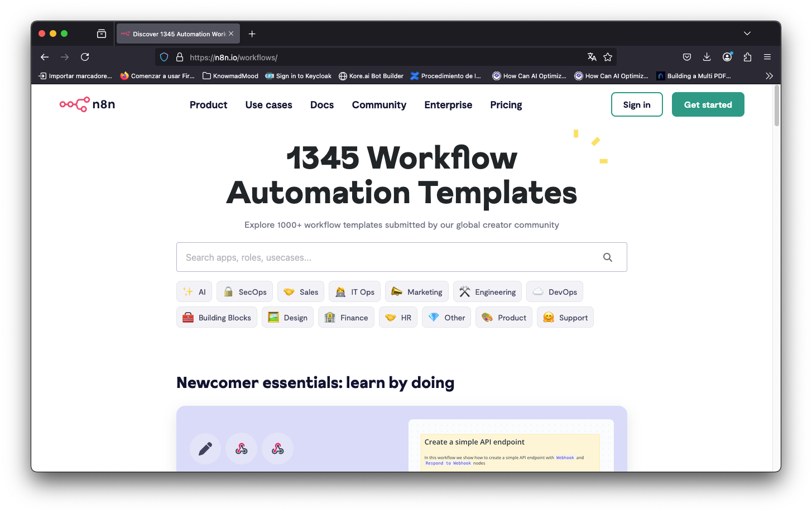Open the Building a Multi PDF bookmark

(x=694, y=76)
